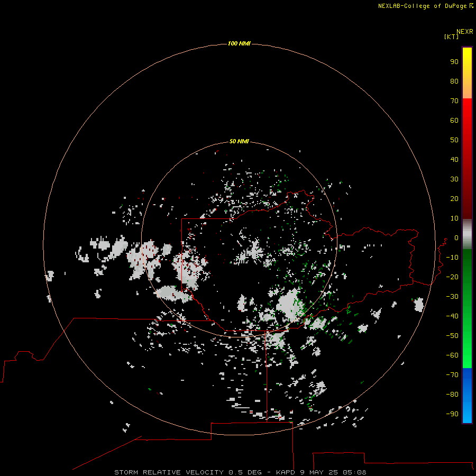Click the -80 value on velocity scale

coord(452,395)
